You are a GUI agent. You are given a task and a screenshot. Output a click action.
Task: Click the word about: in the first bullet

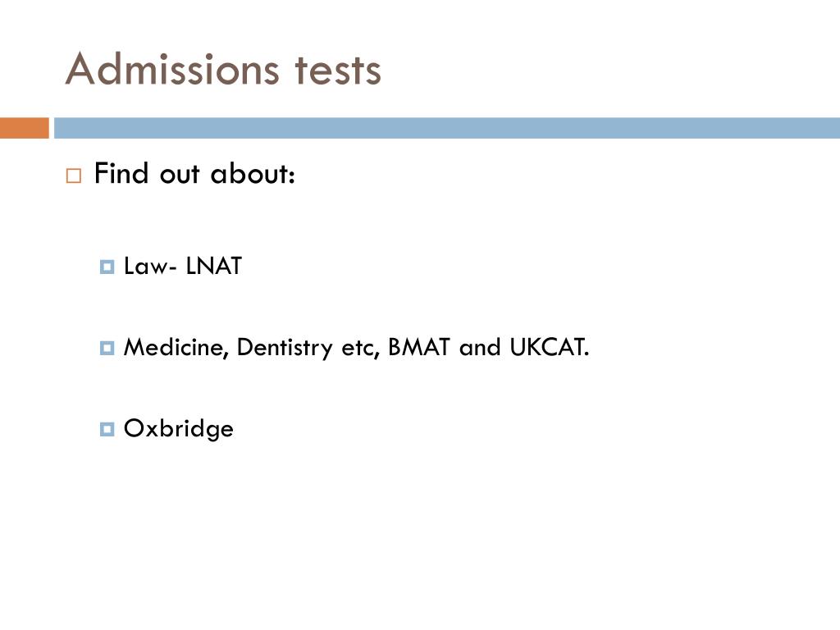pyautogui.click(x=253, y=174)
